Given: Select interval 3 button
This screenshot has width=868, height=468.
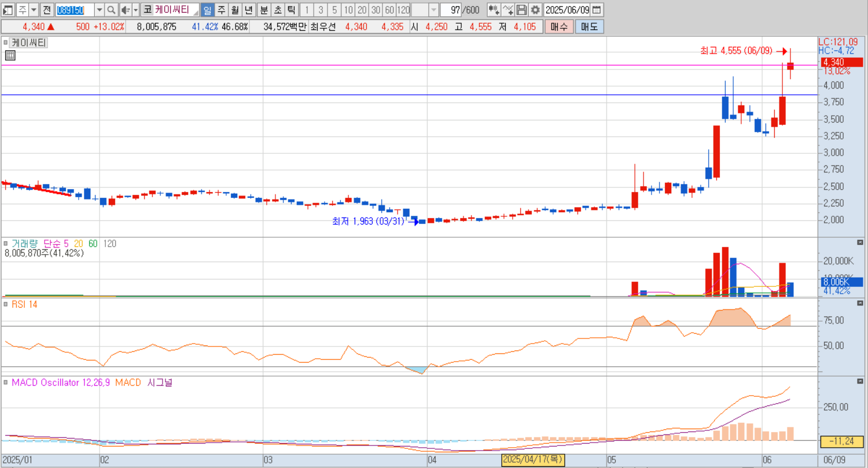Looking at the screenshot, I should pos(321,10).
